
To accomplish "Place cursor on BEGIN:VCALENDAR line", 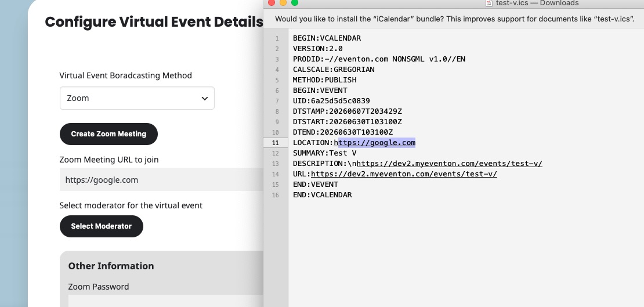I will [x=327, y=38].
